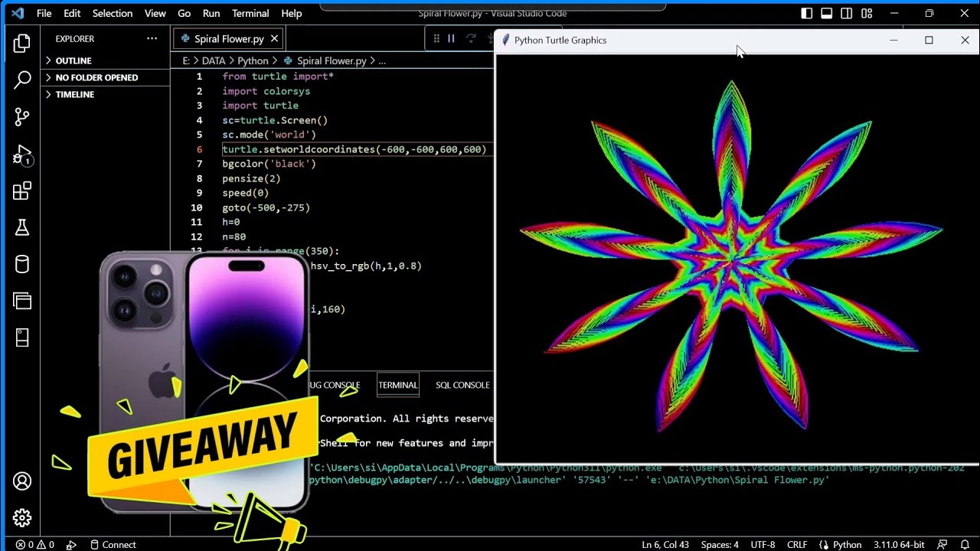Open the Edit menu
This screenshot has width=980, height=551.
pos(72,13)
